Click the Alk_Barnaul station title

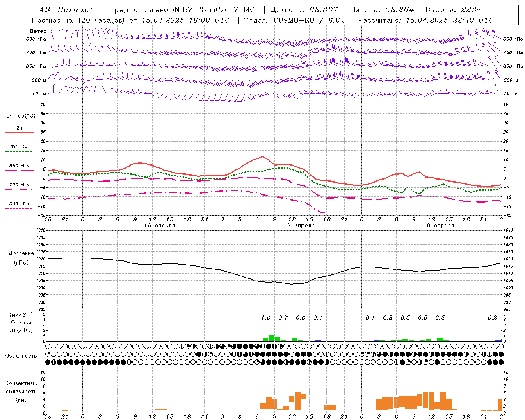click(66, 10)
